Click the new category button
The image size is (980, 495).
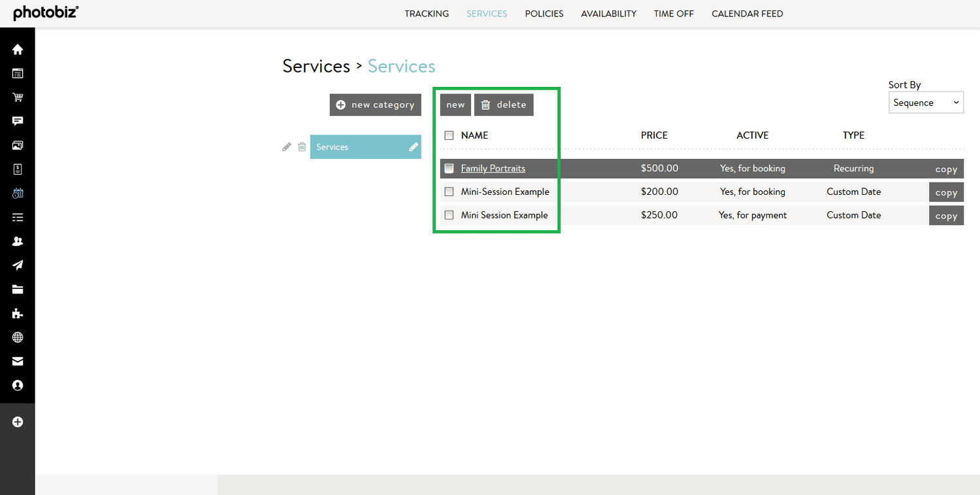[375, 105]
